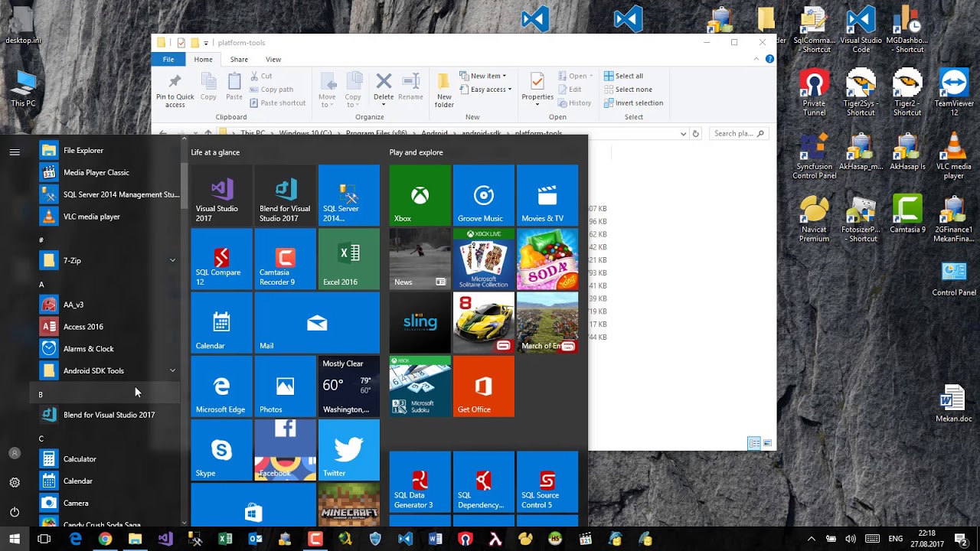Launch the Groove Music tile
Viewport: 980px width, 551px height.
pyautogui.click(x=483, y=195)
